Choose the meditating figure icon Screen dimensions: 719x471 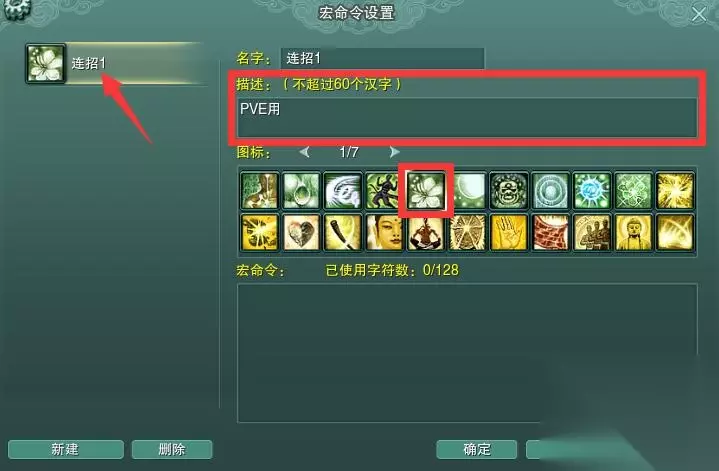tap(426, 232)
